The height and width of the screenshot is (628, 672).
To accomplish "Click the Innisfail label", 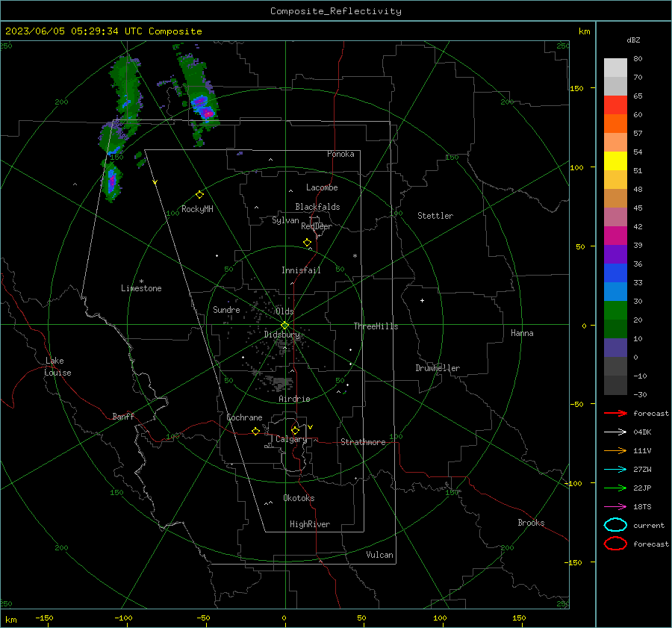I will (301, 270).
